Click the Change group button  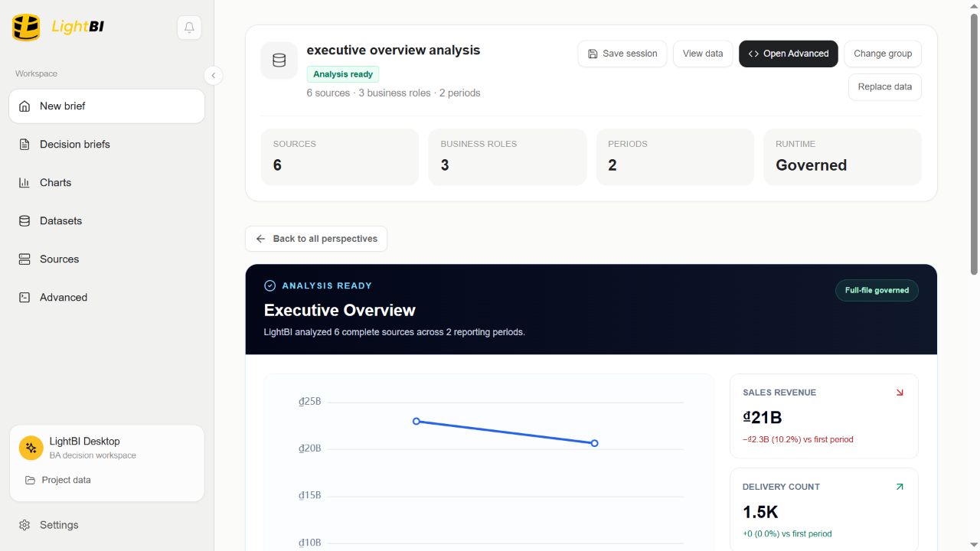883,54
